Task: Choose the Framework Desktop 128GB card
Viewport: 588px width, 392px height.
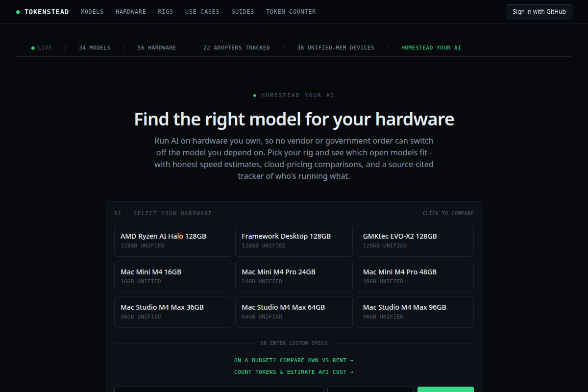Action: coord(294,241)
